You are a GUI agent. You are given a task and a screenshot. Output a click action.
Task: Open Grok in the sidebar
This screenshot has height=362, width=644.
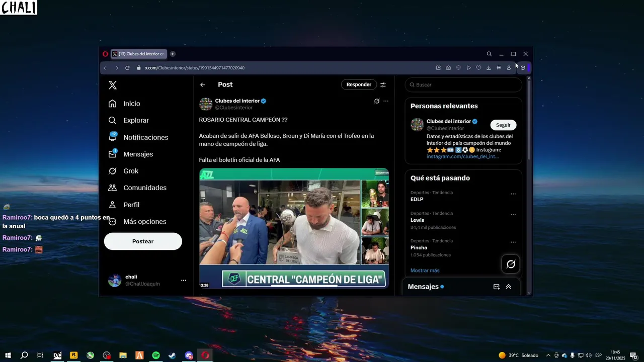click(123, 171)
